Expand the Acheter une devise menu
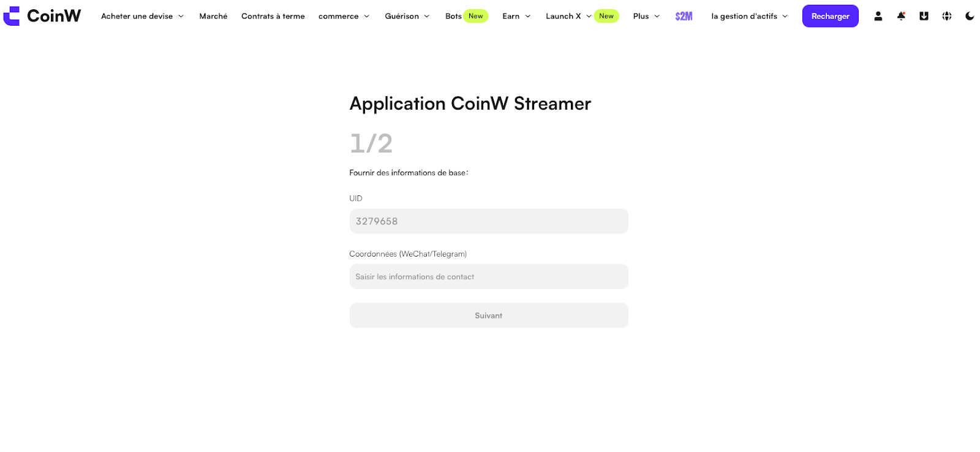980x452 pixels. [142, 16]
